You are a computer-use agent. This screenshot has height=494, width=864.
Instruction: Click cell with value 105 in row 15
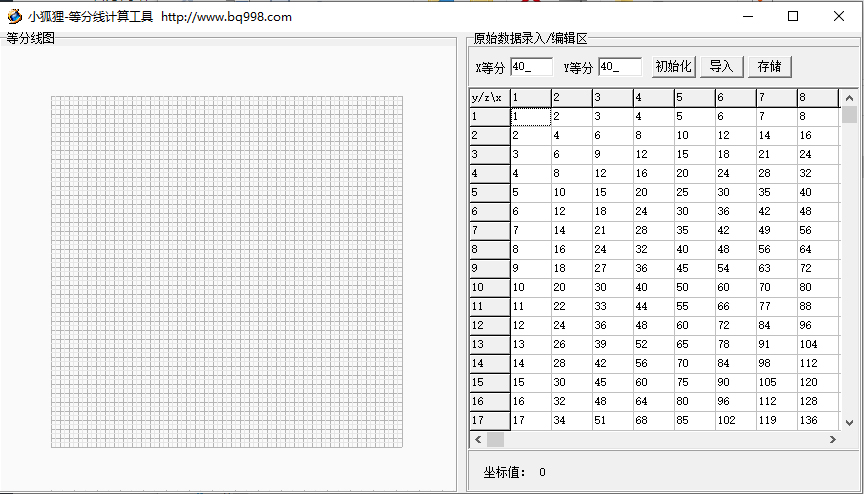[777, 382]
